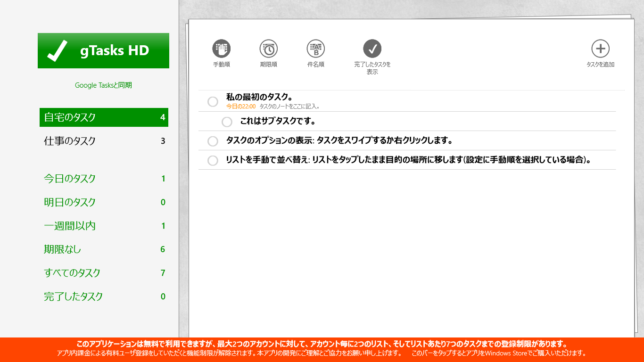Display すべてのタスク view

click(104, 273)
